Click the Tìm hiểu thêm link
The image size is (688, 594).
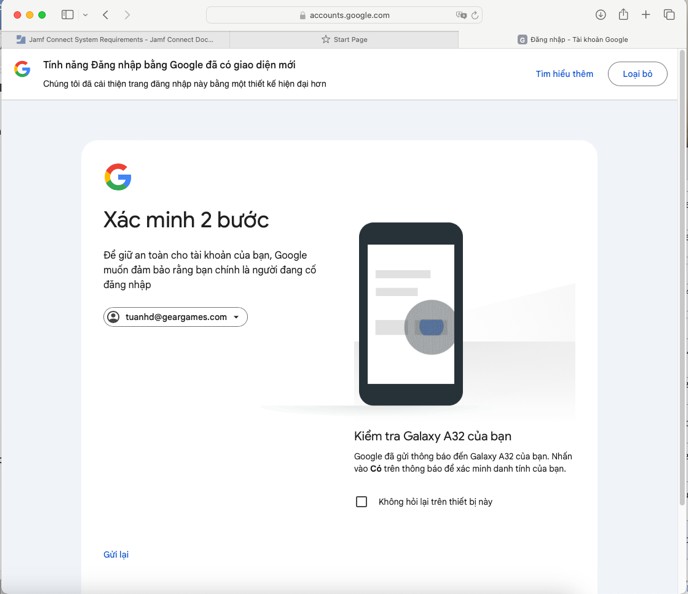[x=564, y=74]
